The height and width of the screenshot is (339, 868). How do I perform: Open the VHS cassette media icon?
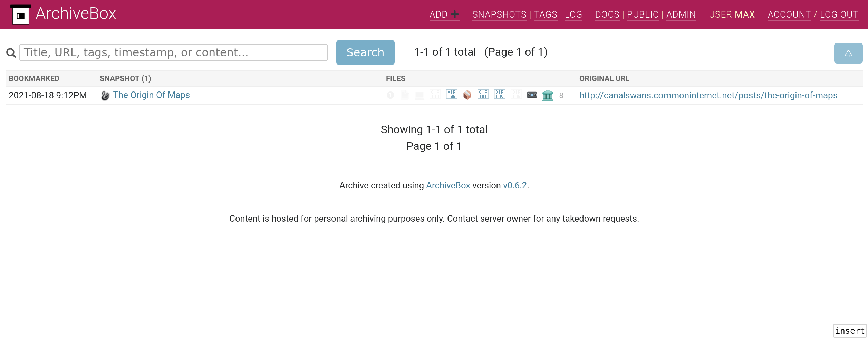tap(532, 95)
